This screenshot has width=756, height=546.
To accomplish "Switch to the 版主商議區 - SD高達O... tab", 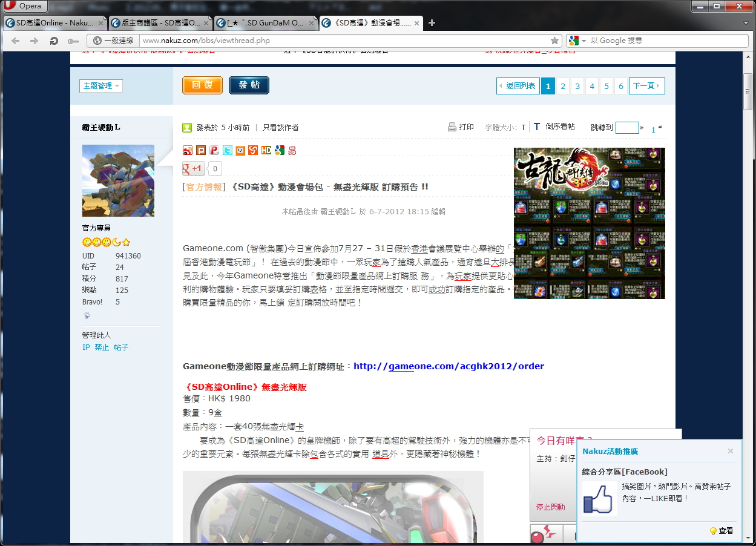I will point(160,23).
